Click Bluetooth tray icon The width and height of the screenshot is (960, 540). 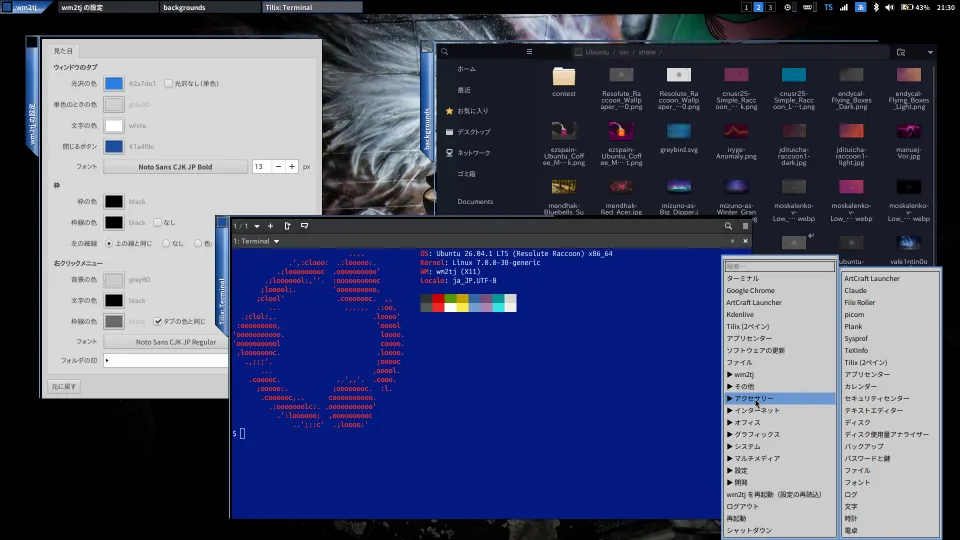(x=876, y=7)
